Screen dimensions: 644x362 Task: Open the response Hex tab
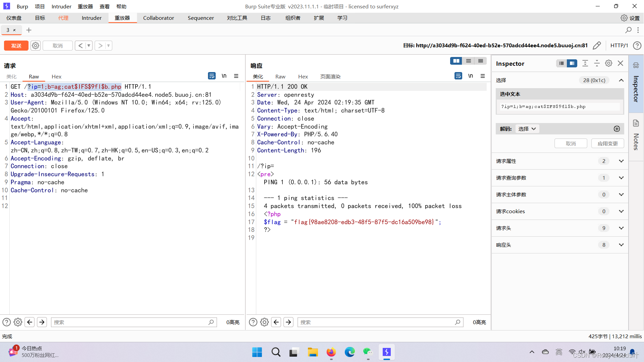coord(303,77)
